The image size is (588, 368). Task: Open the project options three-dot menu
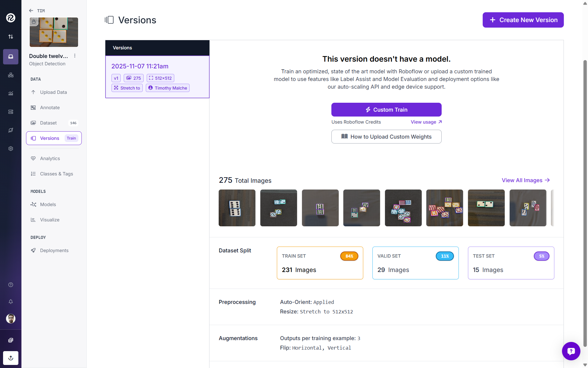click(75, 56)
